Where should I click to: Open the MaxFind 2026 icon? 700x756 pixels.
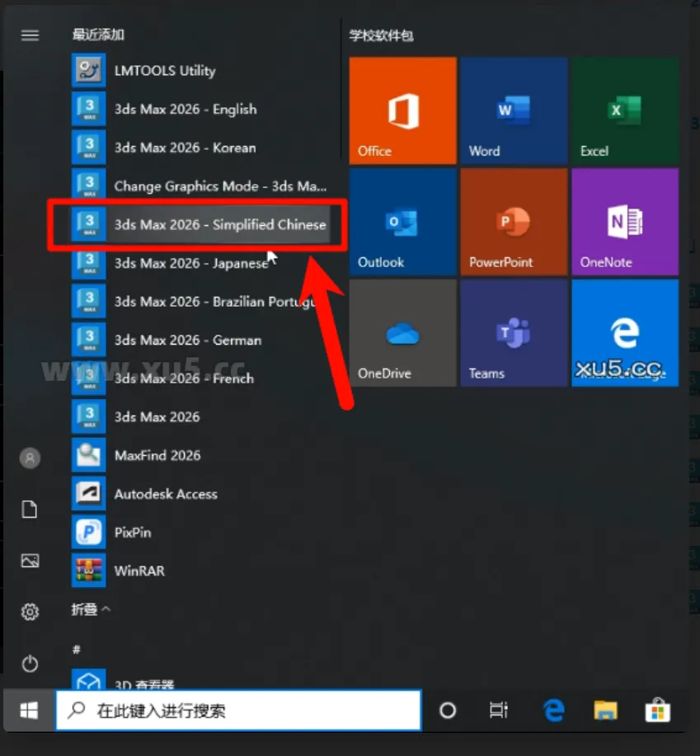tap(89, 455)
